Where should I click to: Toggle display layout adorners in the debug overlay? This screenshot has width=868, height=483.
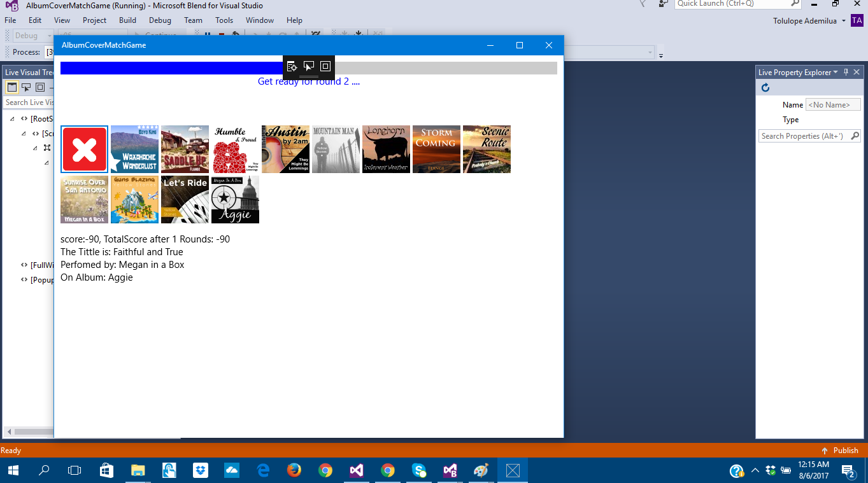[325, 66]
